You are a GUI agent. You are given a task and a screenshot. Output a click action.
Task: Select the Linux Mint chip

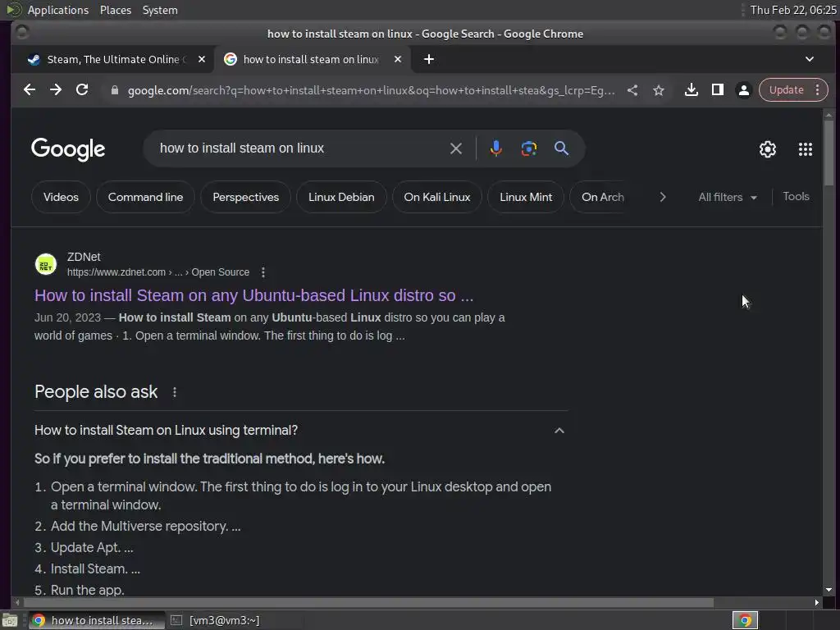(x=526, y=197)
